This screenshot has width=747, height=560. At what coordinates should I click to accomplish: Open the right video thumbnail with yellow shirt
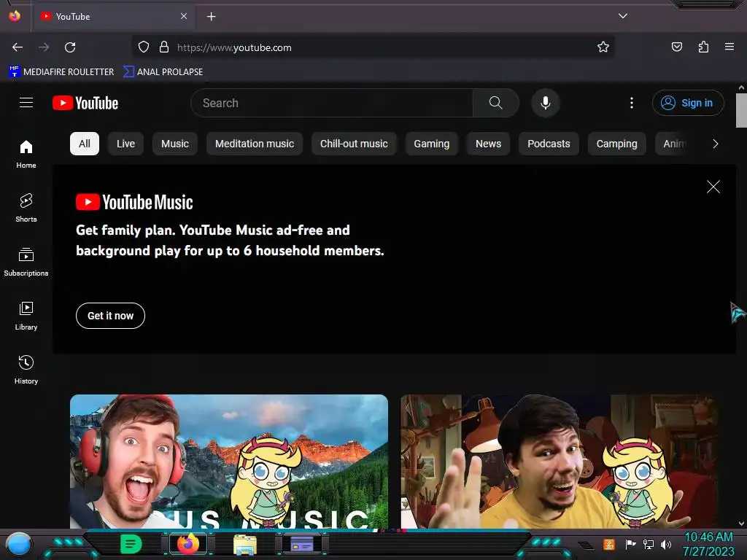point(560,461)
